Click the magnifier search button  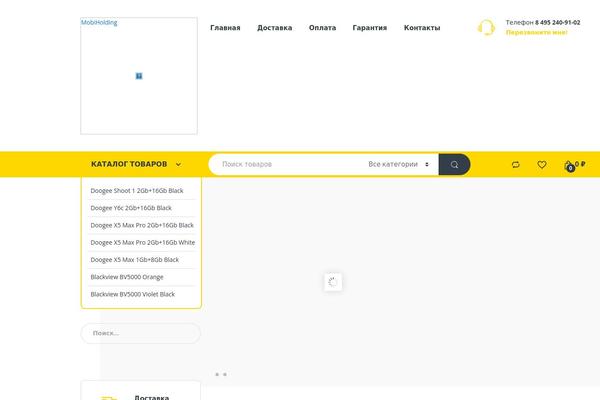(x=454, y=164)
